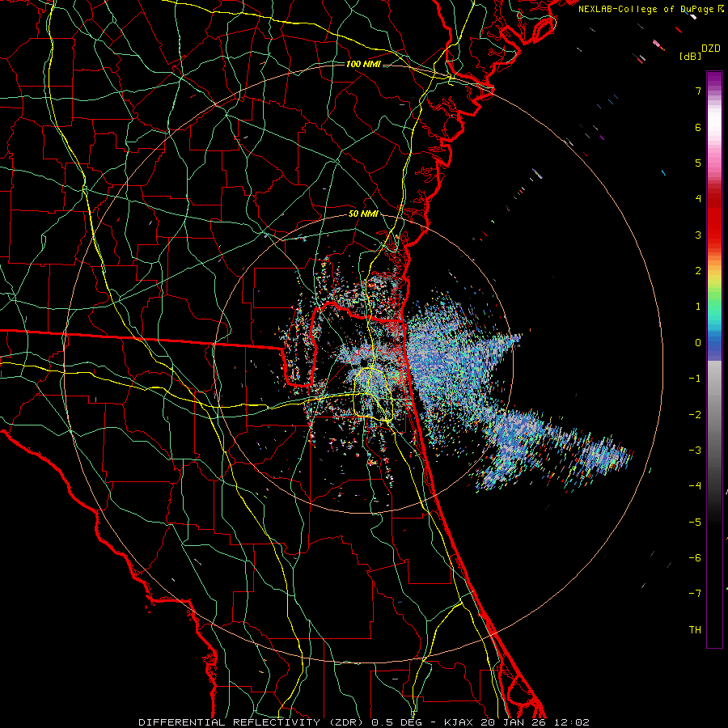Click the KJAX station identifier
The height and width of the screenshot is (728, 728).
pos(459,722)
